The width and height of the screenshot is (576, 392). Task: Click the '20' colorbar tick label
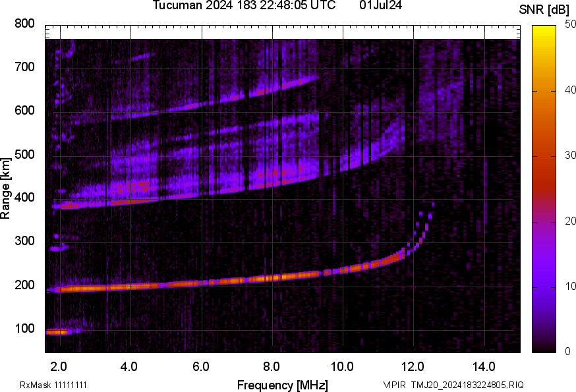point(570,221)
